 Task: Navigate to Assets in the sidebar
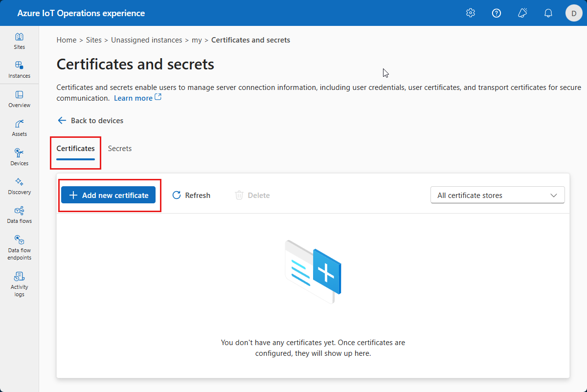19,128
